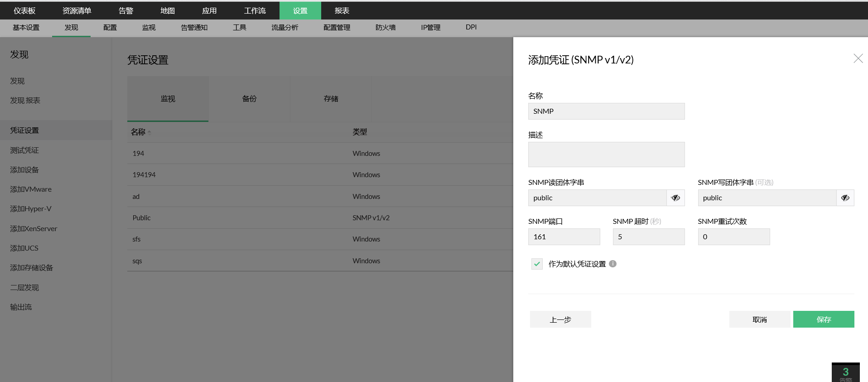This screenshot has height=382, width=868.
Task: Select the credential row named 194
Action: 320,154
